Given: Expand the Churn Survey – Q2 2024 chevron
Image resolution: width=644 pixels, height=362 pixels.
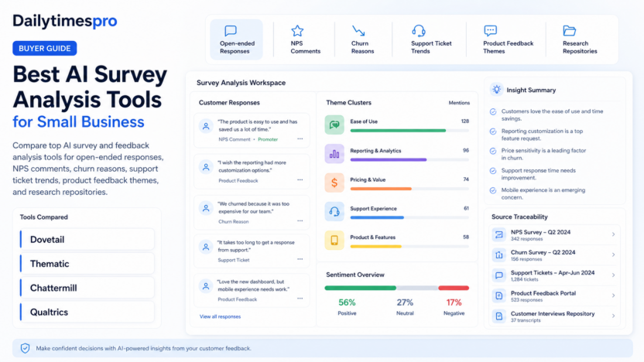Looking at the screenshot, I should tap(613, 255).
